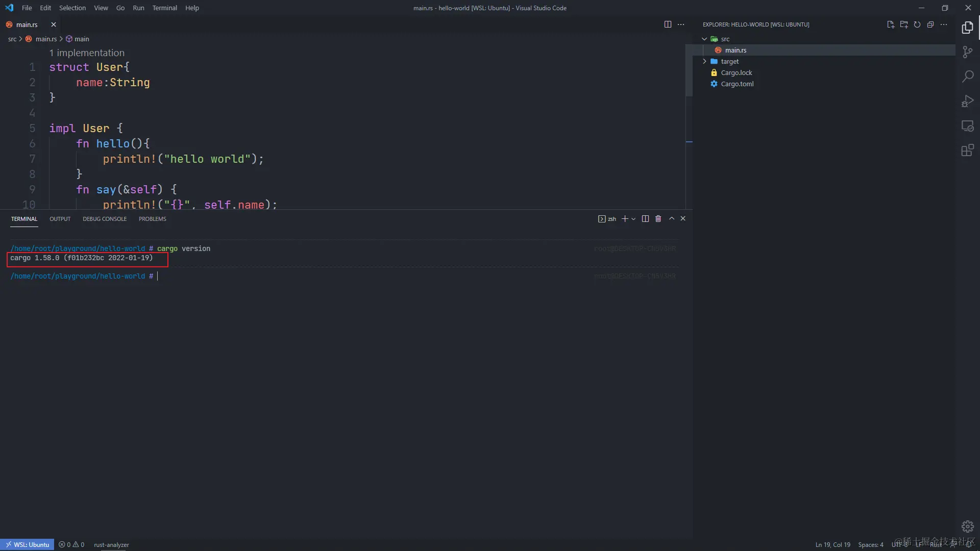Open Run and Debug view
This screenshot has height=551, width=980.
967,101
